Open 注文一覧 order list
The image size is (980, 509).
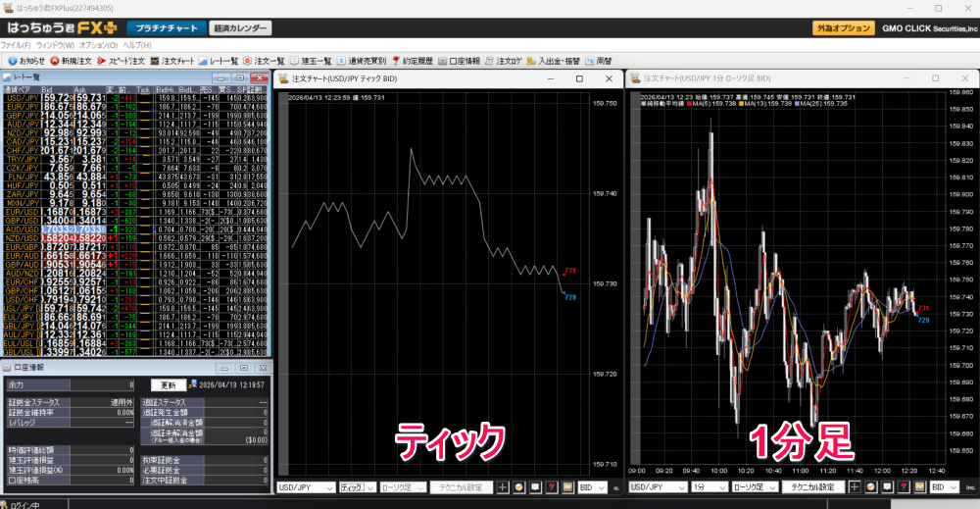coord(263,61)
